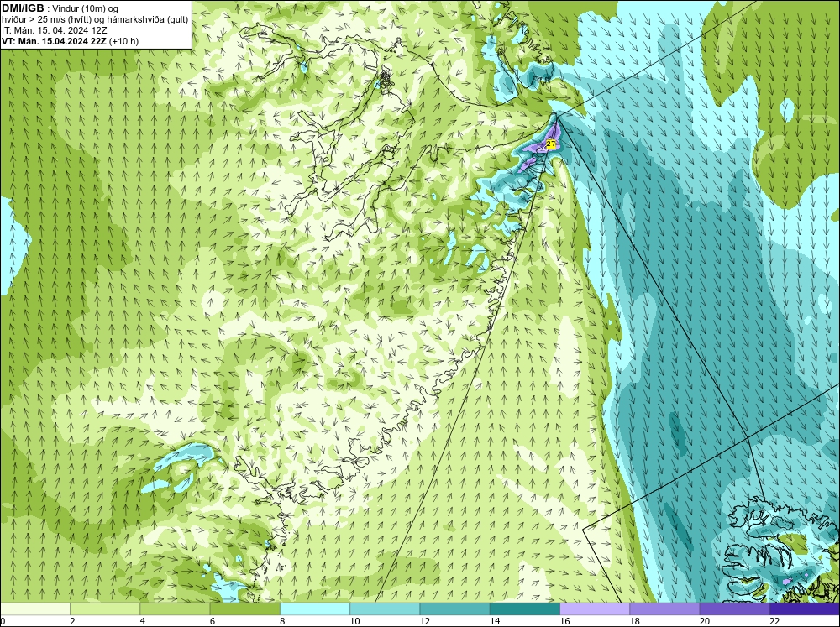Click the 'IT: Mán. 15. 04. 2024 12Z' line
The height and width of the screenshot is (627, 840).
coord(54,30)
